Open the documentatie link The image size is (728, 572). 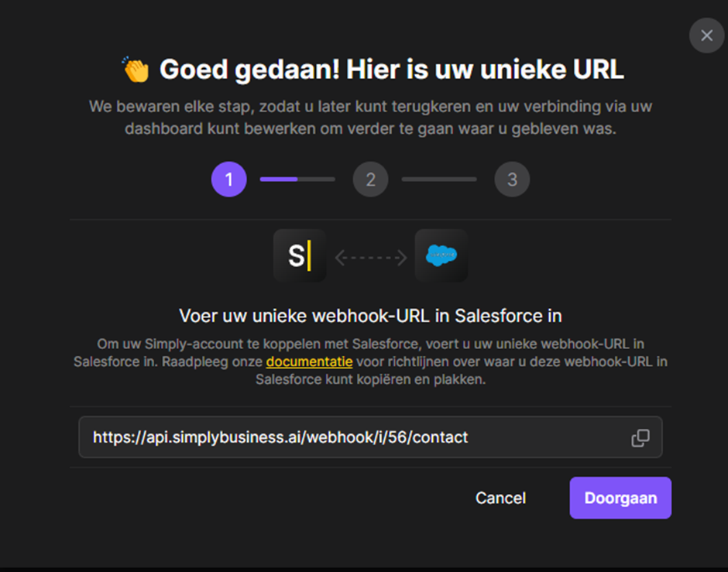309,361
